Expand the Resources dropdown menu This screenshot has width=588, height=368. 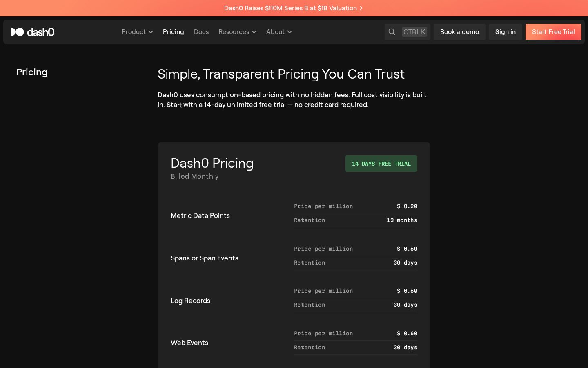point(237,32)
